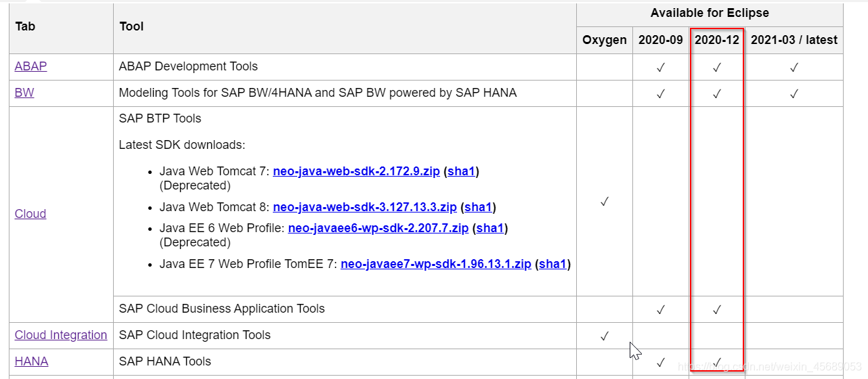Click 'SAP Cloud Integration Tools' cell
The image size is (868, 379).
(x=345, y=336)
